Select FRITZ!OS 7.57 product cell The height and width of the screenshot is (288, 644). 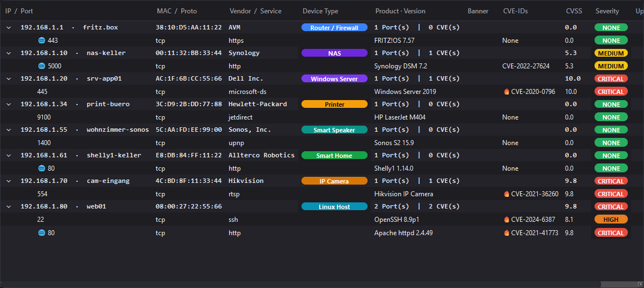click(x=395, y=40)
